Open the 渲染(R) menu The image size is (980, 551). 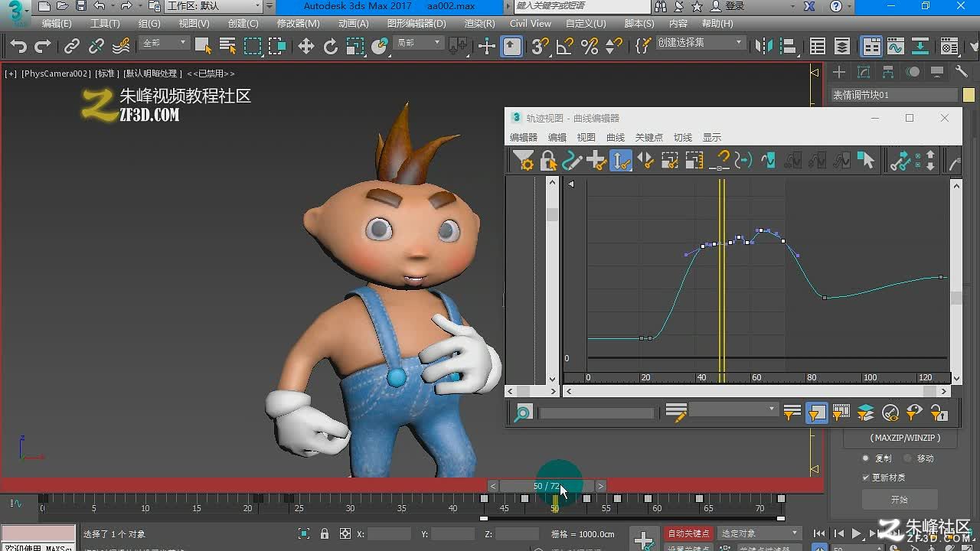(479, 24)
